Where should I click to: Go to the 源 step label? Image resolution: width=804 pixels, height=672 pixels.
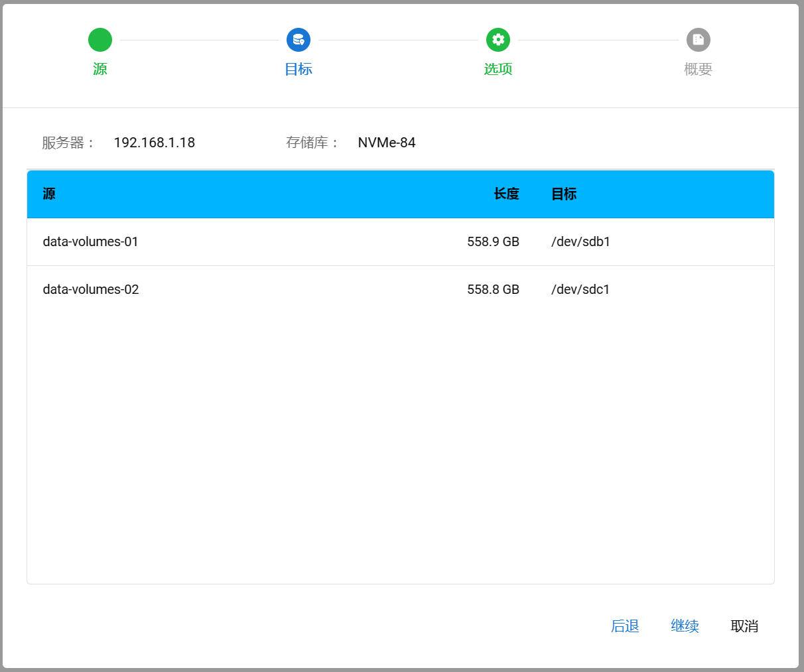pos(100,69)
